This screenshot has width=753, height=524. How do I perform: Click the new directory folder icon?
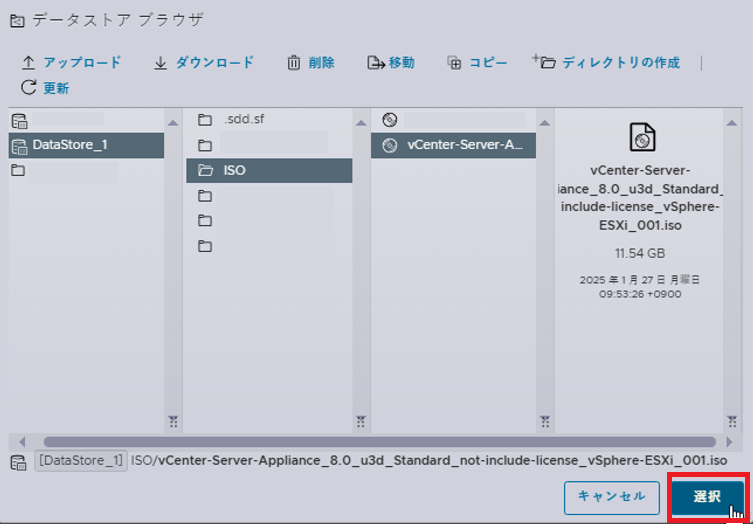click(544, 62)
